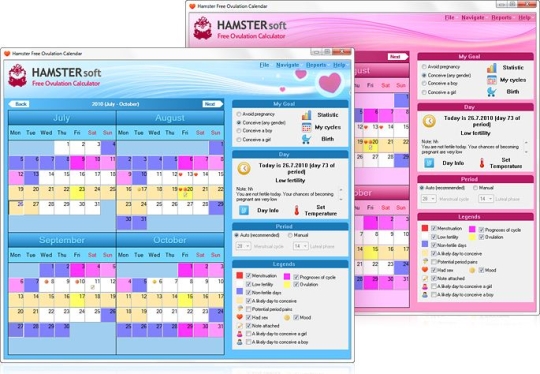Click Mood smiley icon in blue window legend
Viewport: 540px width, 374px height.
287,318
